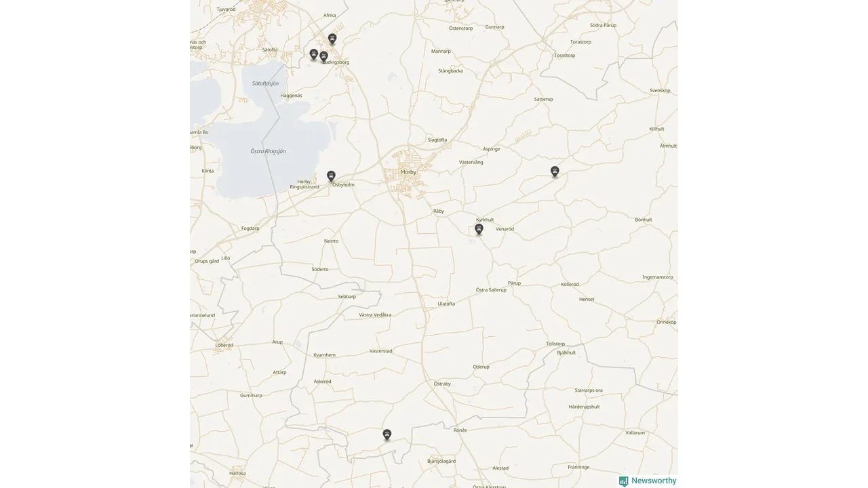Select the Västerstad place label

click(380, 350)
